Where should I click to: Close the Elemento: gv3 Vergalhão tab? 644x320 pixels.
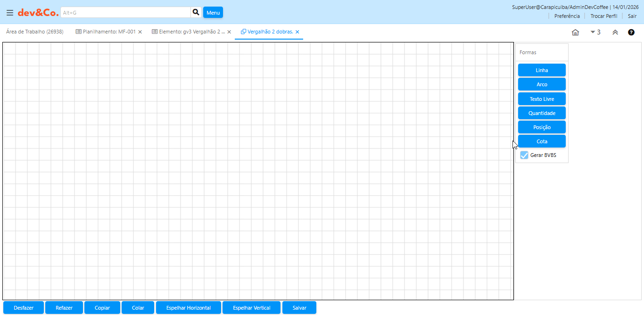coord(229,32)
